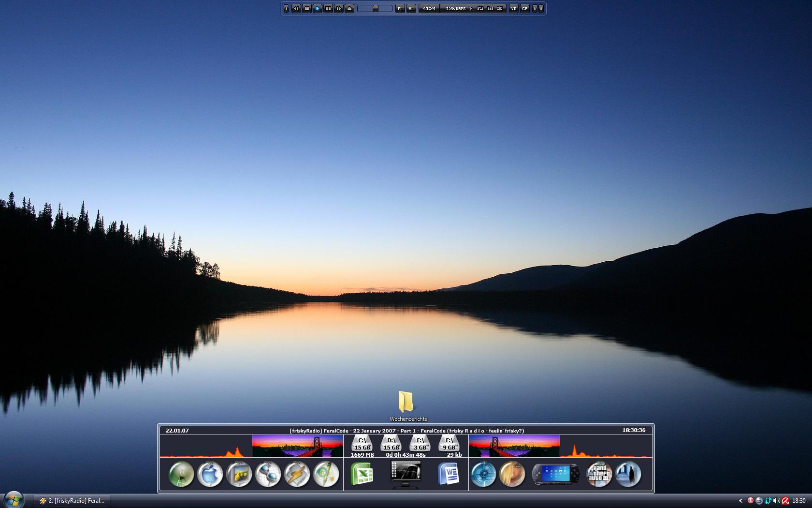Launch the blonde woman orb icon
This screenshot has height=508, width=812.
point(512,474)
